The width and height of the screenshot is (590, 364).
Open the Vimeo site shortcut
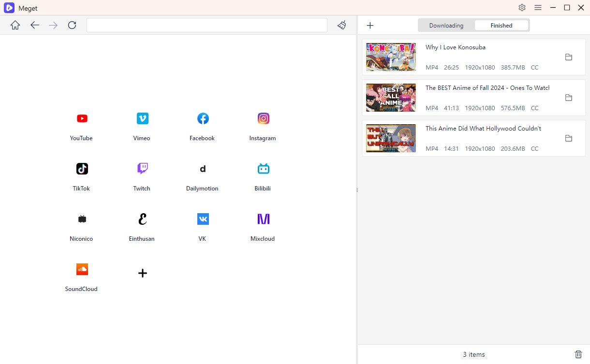142,119
